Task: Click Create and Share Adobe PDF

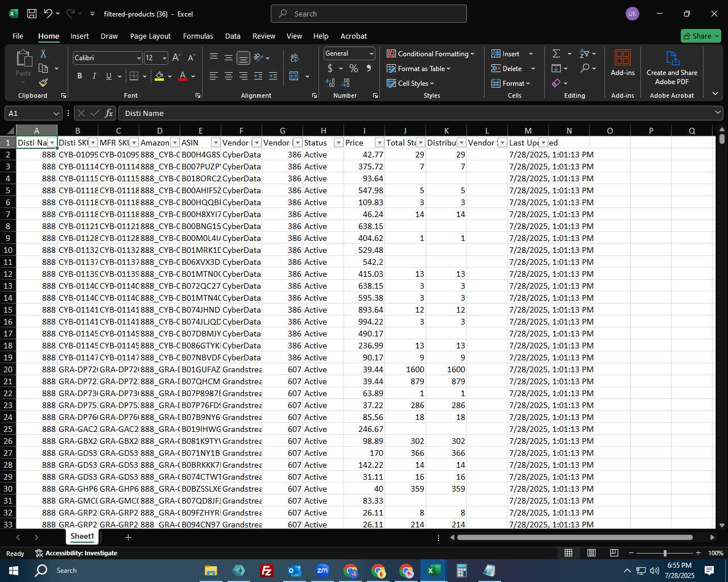Action: 672,68
